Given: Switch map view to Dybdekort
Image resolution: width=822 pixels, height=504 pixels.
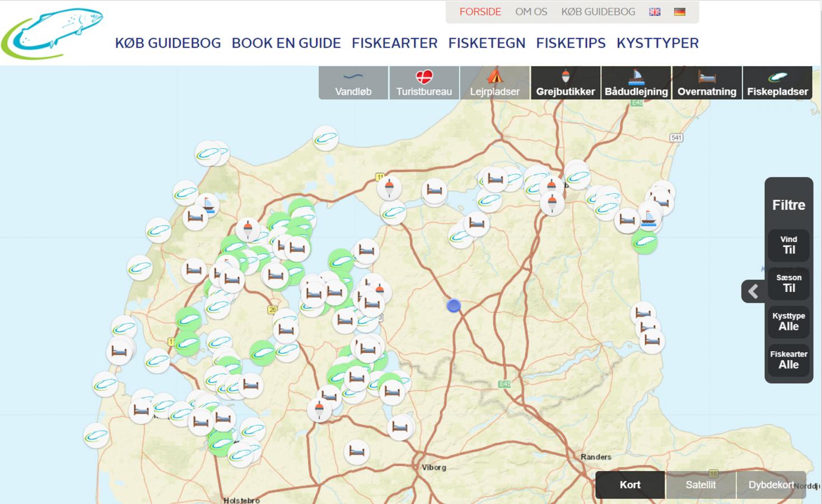Looking at the screenshot, I should point(771,485).
